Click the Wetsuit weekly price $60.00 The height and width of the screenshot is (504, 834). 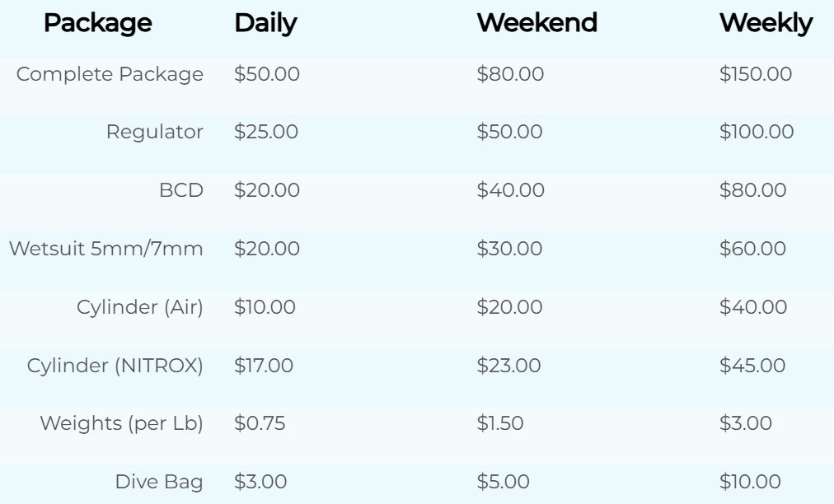point(752,248)
